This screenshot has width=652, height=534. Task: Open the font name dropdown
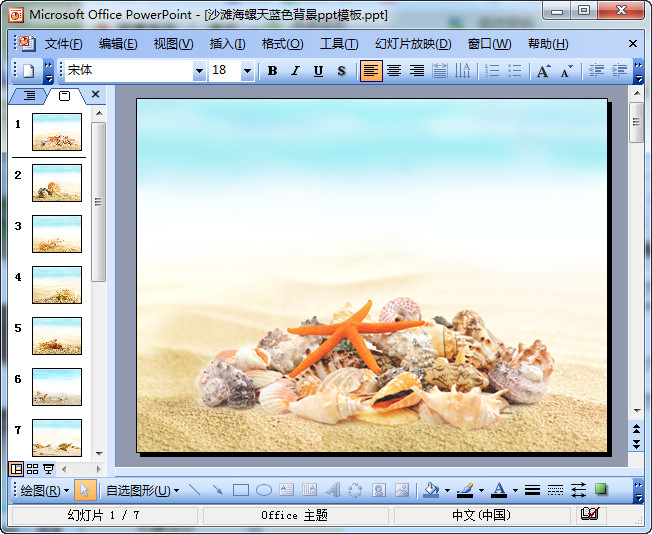[x=199, y=71]
